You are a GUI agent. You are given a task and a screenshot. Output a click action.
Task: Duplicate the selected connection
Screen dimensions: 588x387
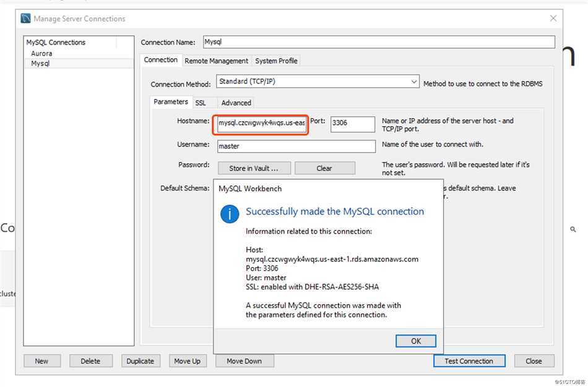tap(141, 361)
